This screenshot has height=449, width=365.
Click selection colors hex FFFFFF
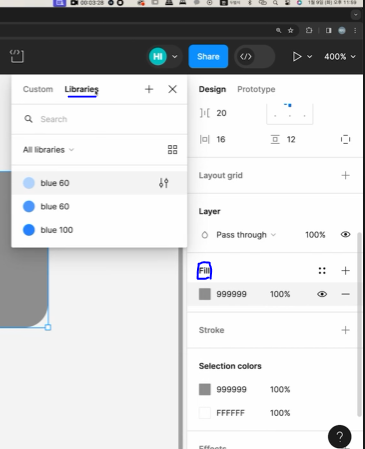click(231, 413)
